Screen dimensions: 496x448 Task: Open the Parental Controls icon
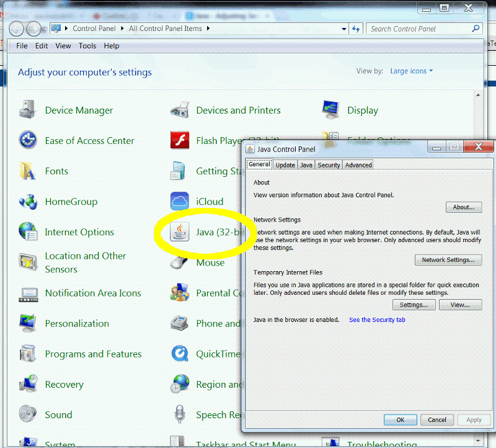point(180,292)
